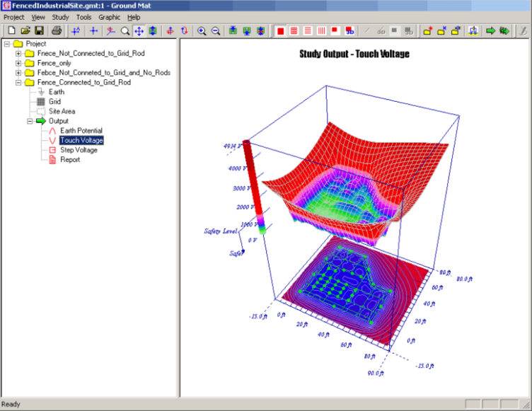
Task: Toggle the horizontal lines display mode
Action: (x=308, y=31)
